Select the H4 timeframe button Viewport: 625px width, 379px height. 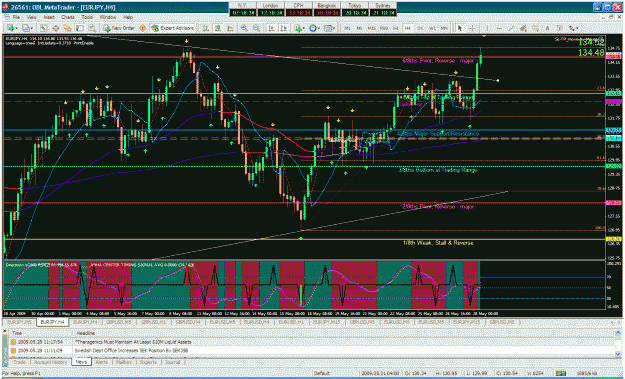click(408, 28)
